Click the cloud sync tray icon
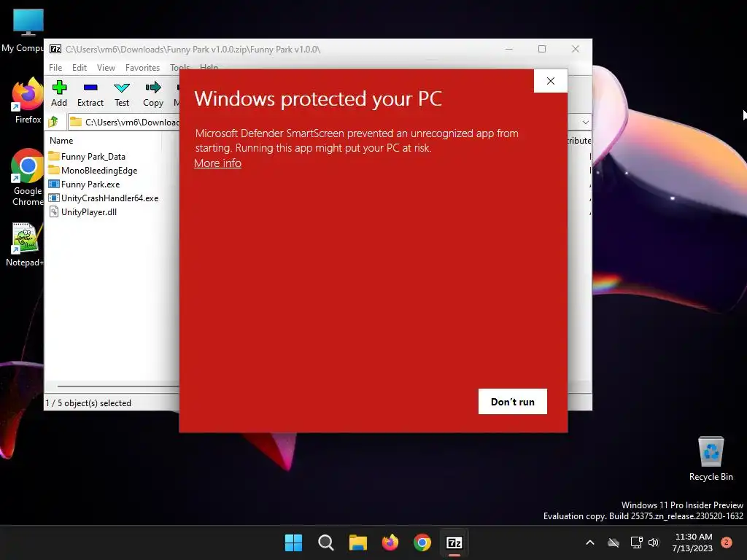 click(x=614, y=542)
